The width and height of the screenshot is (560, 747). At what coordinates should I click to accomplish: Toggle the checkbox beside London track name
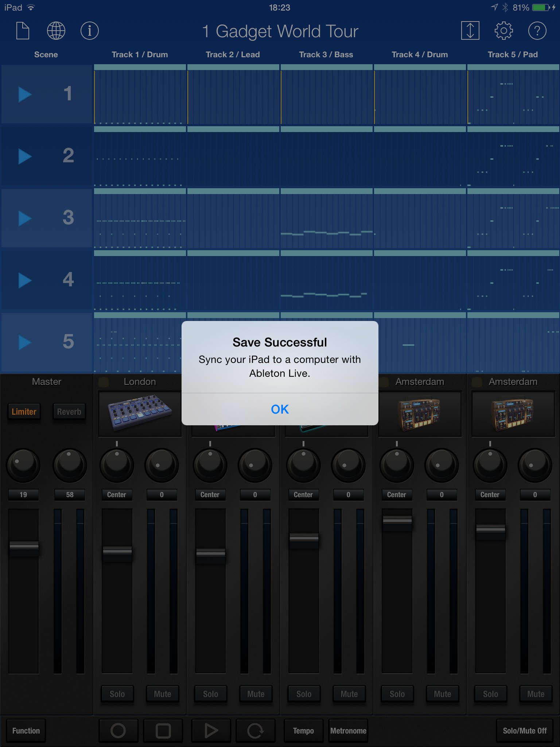click(104, 382)
